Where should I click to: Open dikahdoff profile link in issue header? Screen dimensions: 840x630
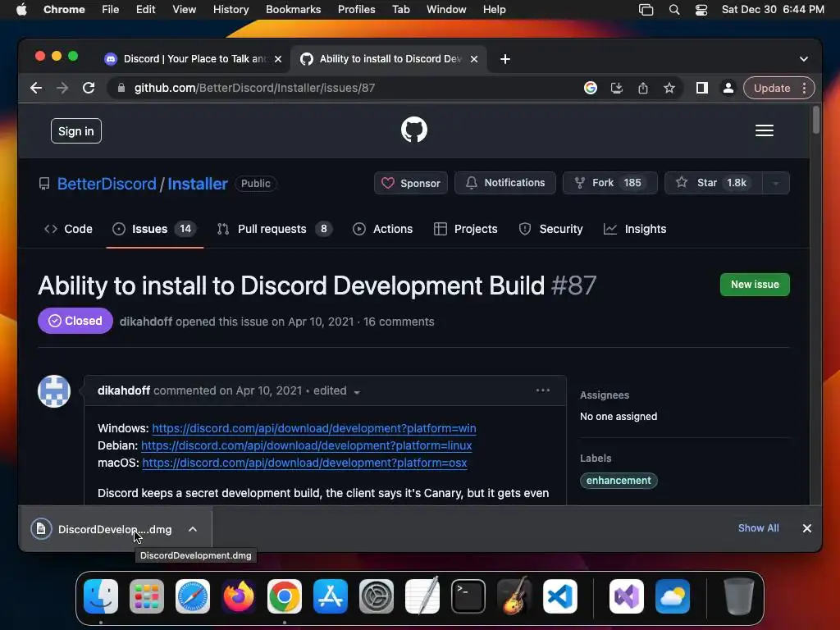click(146, 322)
